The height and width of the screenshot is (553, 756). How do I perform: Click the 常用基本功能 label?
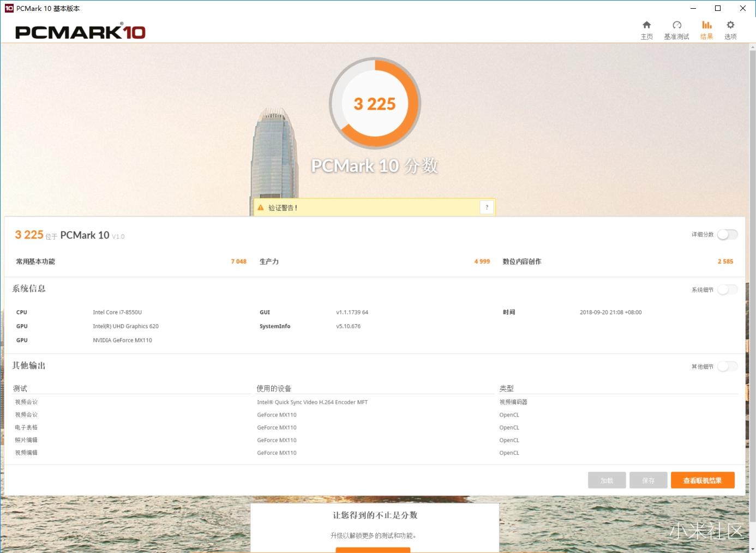pos(35,261)
